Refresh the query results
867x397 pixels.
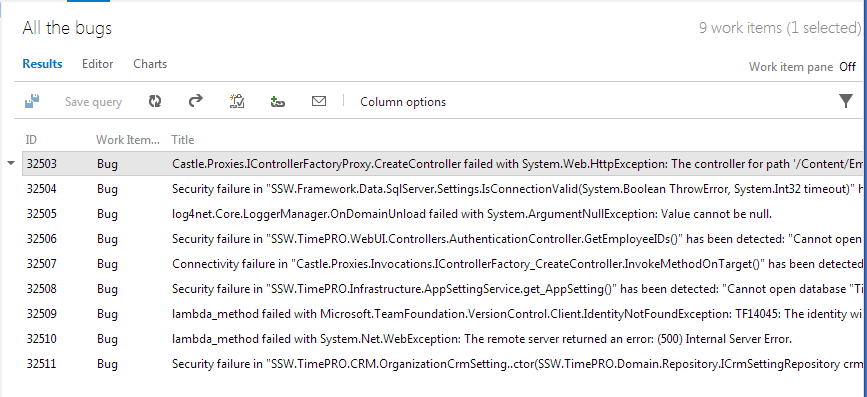(155, 101)
